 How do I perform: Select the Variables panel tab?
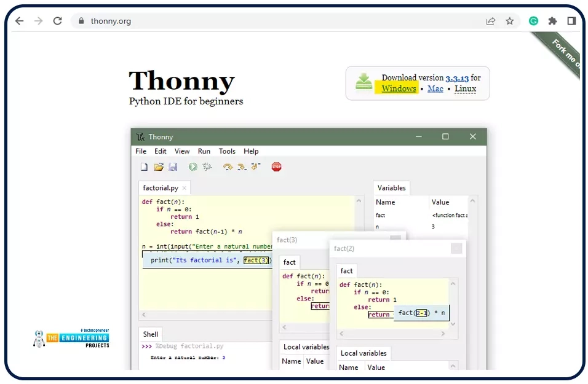tap(392, 187)
